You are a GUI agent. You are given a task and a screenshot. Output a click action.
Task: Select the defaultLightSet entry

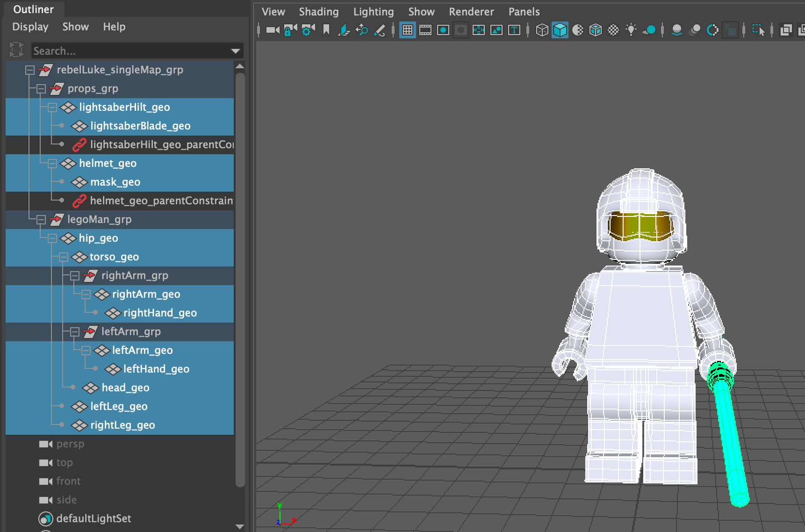point(120,519)
